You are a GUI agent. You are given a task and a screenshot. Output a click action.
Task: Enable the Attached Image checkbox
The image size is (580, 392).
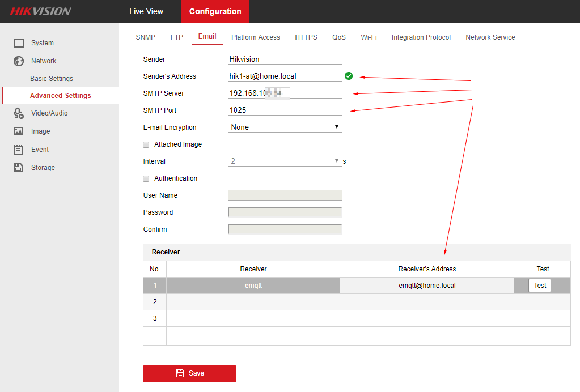point(146,144)
